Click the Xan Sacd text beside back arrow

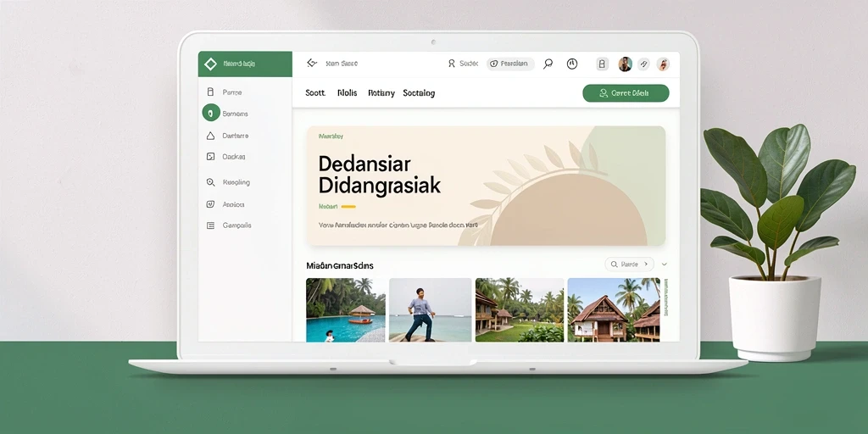click(342, 64)
